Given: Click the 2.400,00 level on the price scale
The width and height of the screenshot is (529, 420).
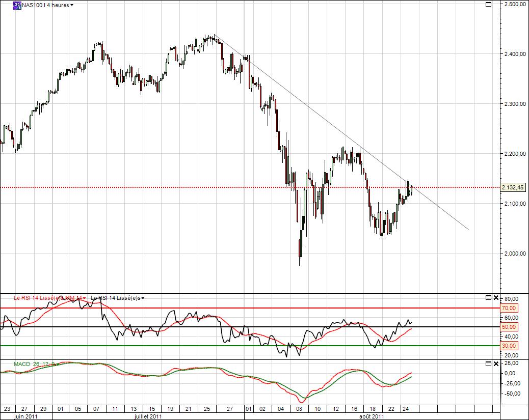Looking at the screenshot, I should [x=514, y=54].
